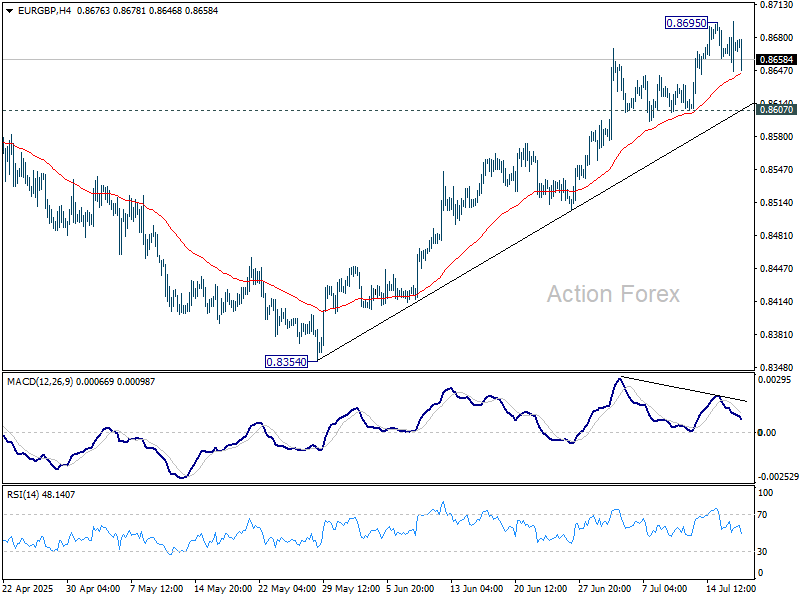Viewport: 800px width, 600px height.
Task: Select the RSI 70 level axis value
Action: (766, 514)
